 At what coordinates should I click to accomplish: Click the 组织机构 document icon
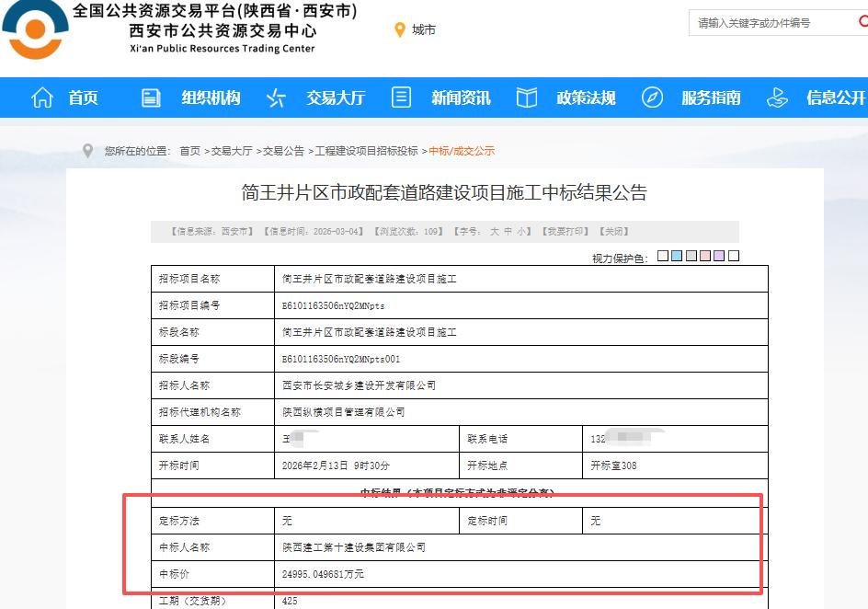coord(150,97)
